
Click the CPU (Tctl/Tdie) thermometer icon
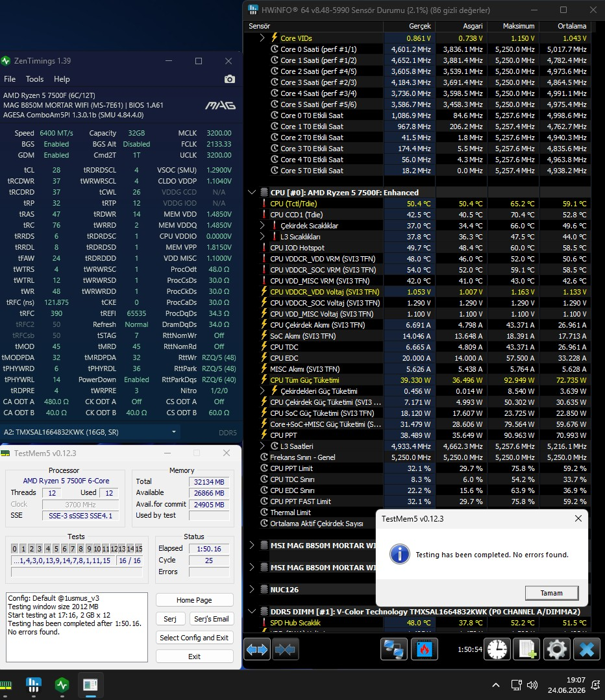(x=264, y=204)
